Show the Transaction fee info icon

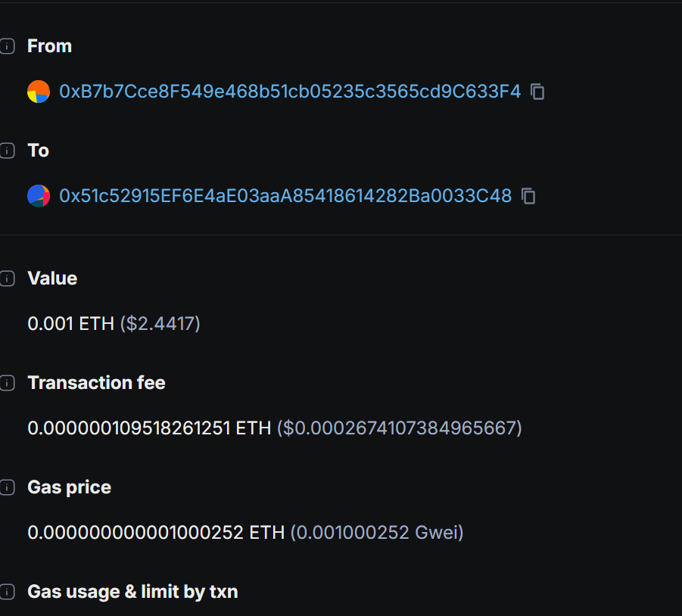pos(8,383)
